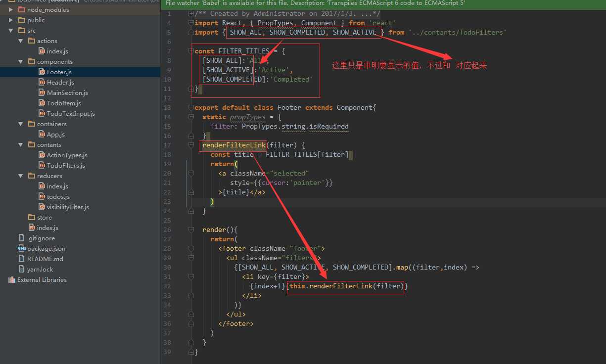This screenshot has height=364, width=606.
Task: Click the ActionTypes.js file icon
Action: (42, 155)
